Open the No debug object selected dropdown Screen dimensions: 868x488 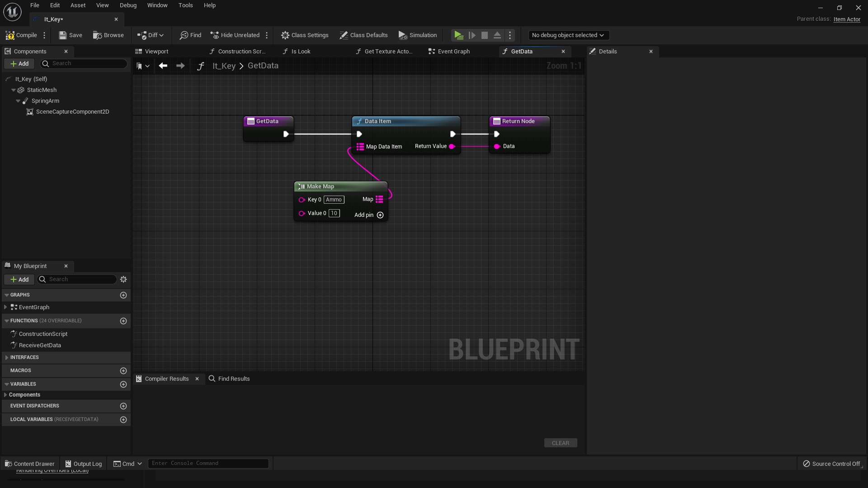568,35
